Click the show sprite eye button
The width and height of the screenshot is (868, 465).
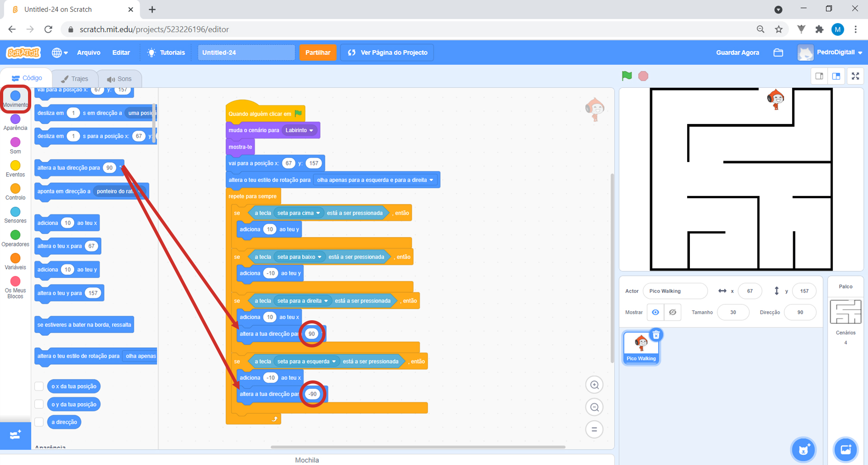[x=656, y=312]
